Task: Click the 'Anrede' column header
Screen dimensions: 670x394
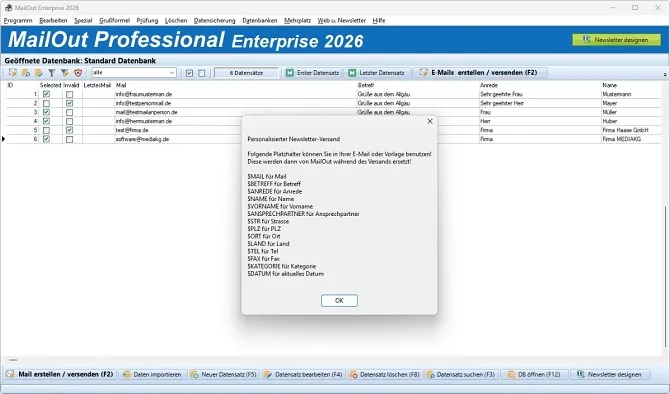Action: coord(489,85)
